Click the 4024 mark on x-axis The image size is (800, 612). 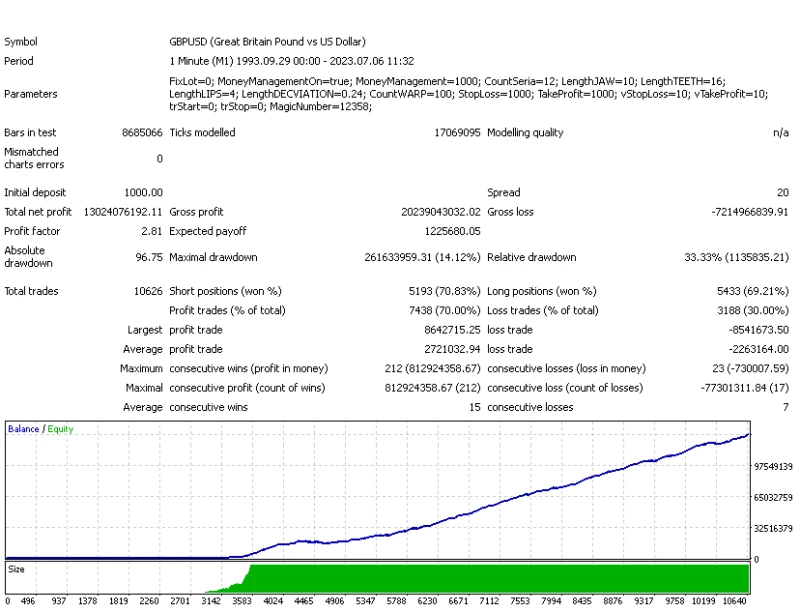tap(273, 602)
